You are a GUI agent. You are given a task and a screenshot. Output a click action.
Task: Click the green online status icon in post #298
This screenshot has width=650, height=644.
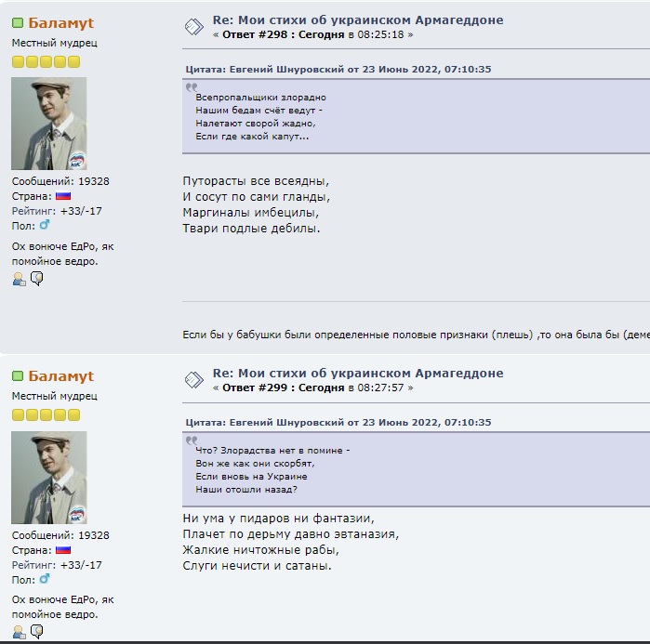18,23
